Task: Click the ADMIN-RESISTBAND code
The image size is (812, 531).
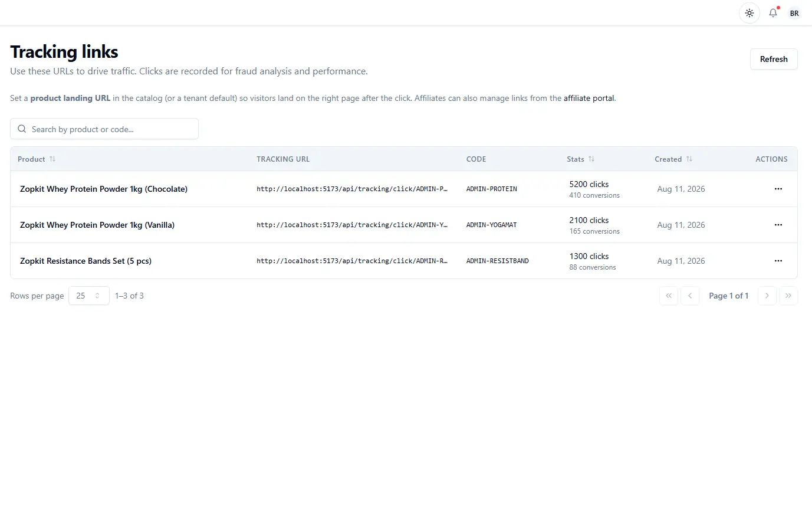Action: tap(498, 261)
